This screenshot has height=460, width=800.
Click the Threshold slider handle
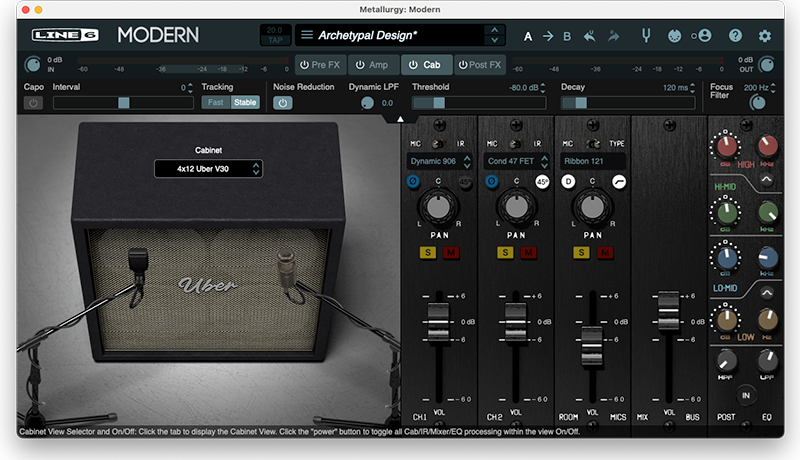coord(439,103)
